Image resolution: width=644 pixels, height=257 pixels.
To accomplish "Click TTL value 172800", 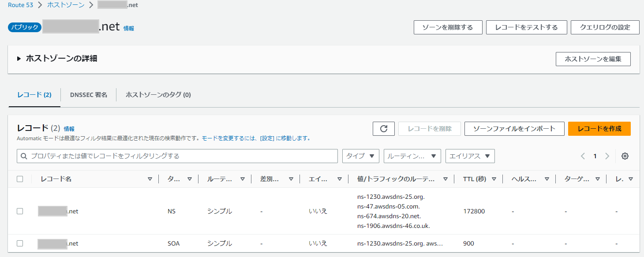I will coord(474,211).
